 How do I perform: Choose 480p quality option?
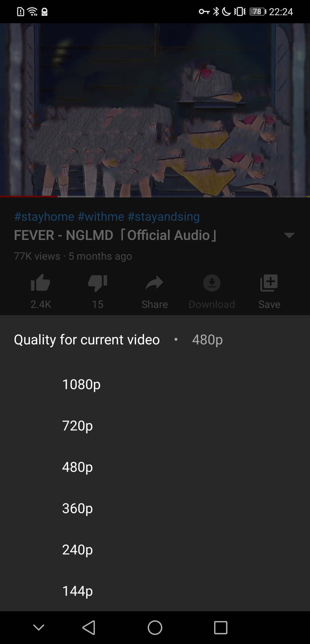pos(155,467)
